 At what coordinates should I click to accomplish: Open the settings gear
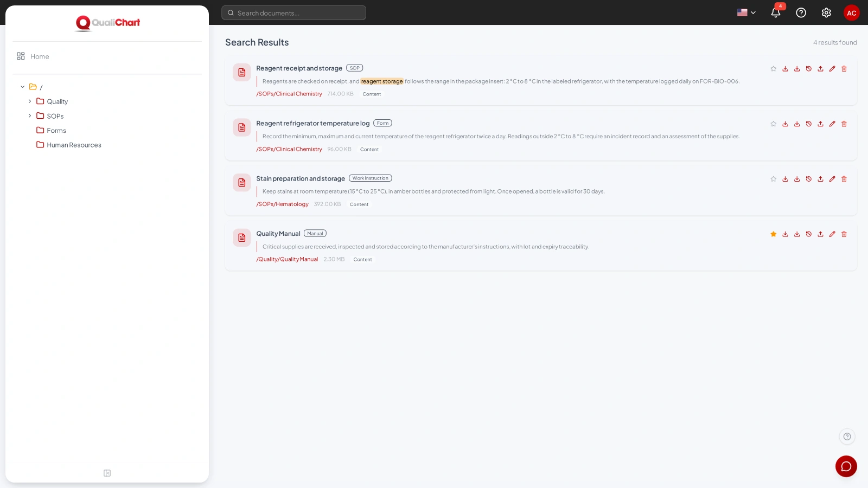826,12
